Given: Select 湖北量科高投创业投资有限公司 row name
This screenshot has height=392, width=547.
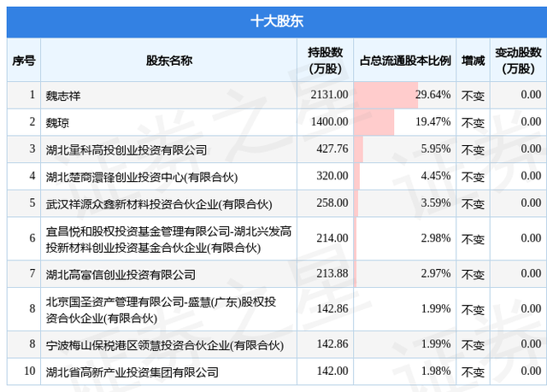Looking at the screenshot, I should point(126,149).
